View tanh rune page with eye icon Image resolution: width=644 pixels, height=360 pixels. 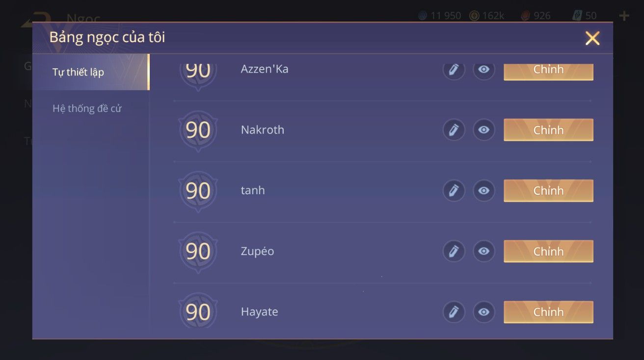484,190
